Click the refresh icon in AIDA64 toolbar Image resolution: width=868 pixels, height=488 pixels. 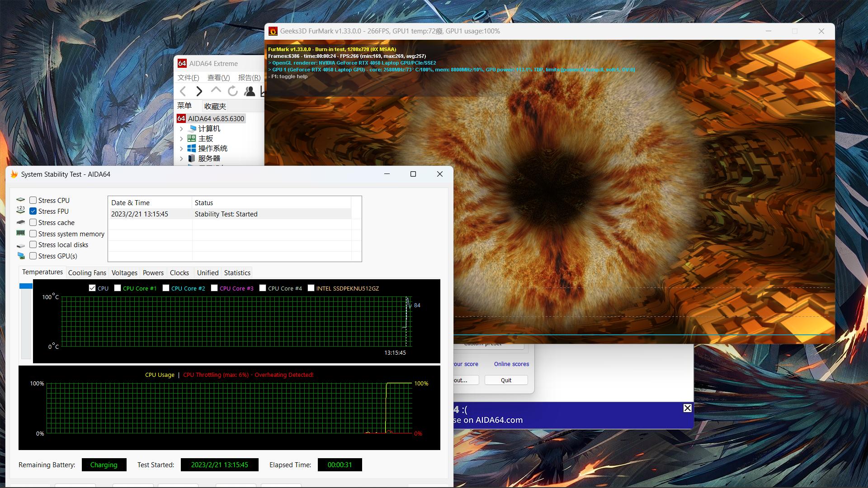(233, 91)
